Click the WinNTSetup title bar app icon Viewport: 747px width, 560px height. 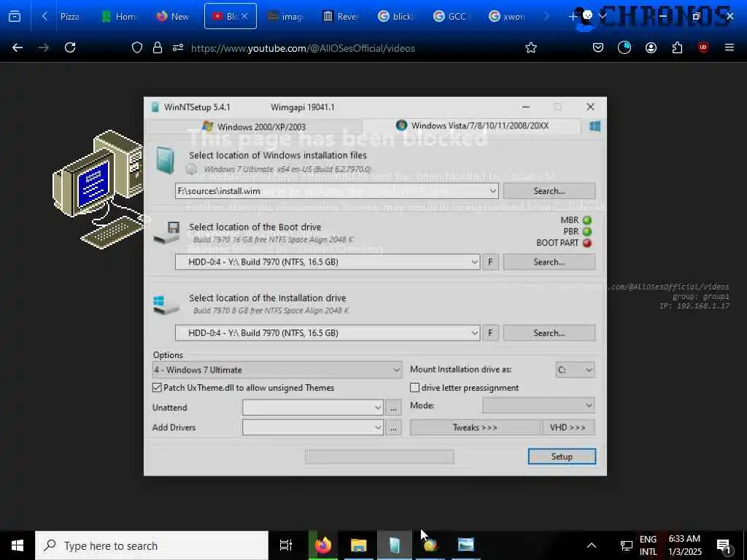(x=155, y=107)
